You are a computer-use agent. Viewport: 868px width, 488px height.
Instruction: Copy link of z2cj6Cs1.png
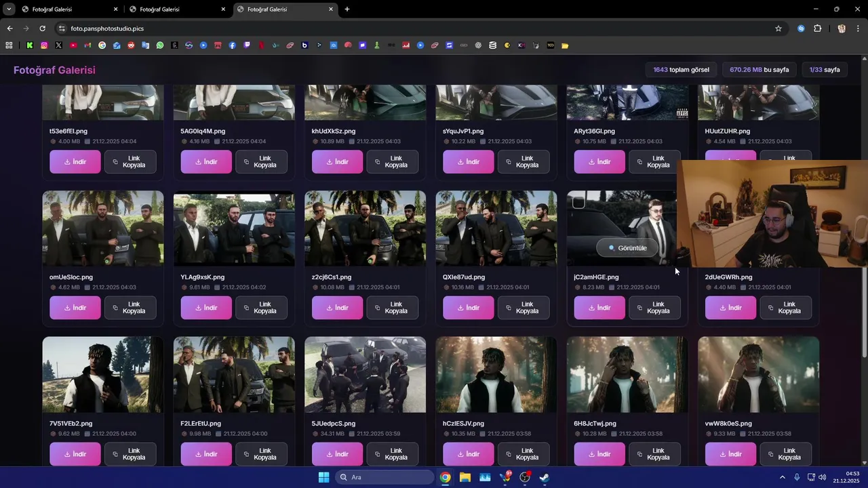pos(393,308)
